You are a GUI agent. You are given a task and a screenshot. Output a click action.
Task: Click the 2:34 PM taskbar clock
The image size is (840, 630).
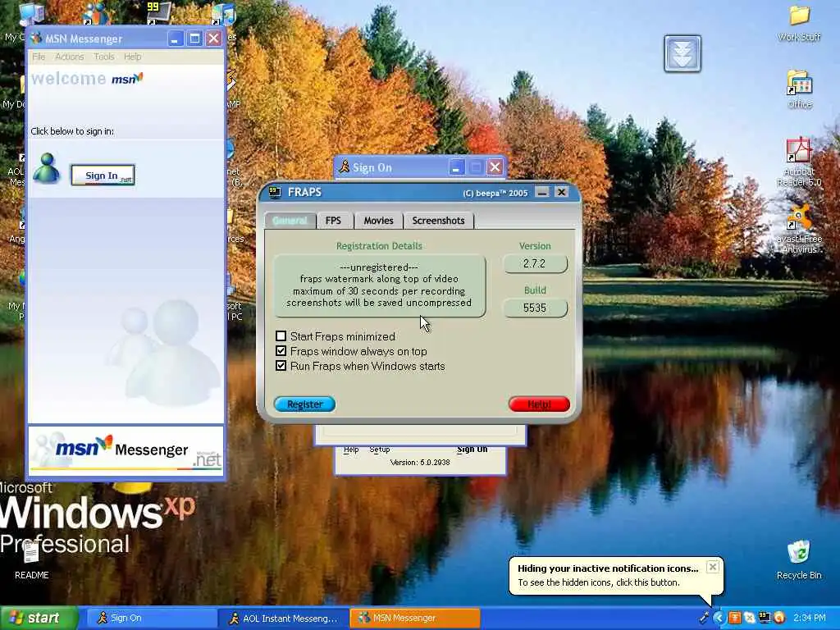coord(810,619)
